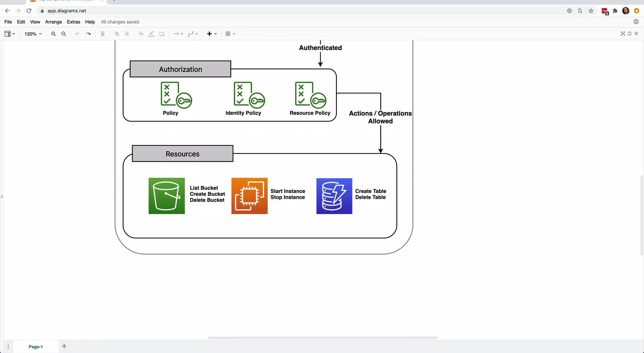Open the Table insert dropdown
Viewport: 644px width, 353px height.
click(230, 34)
